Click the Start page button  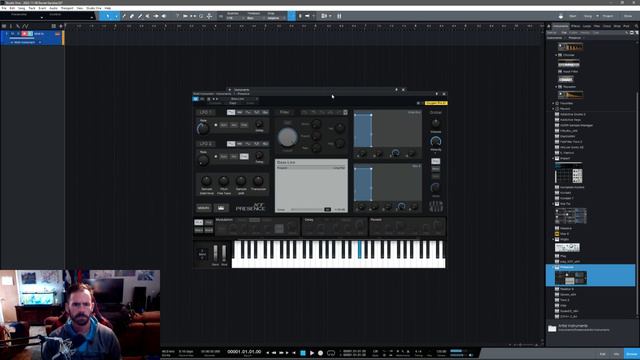pyautogui.click(x=573, y=16)
